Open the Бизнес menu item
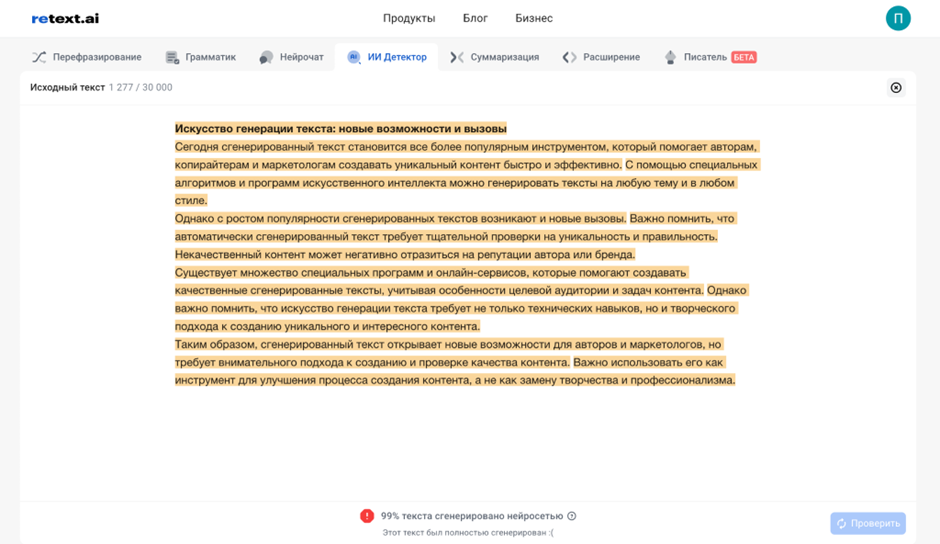 [534, 18]
